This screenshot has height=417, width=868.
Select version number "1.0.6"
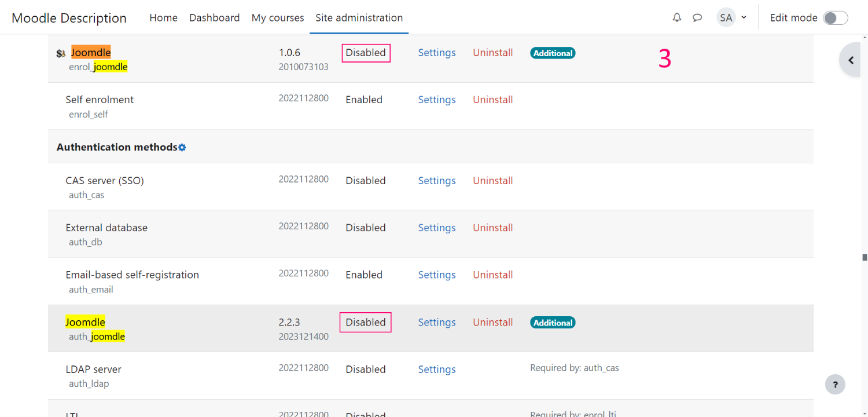point(289,53)
